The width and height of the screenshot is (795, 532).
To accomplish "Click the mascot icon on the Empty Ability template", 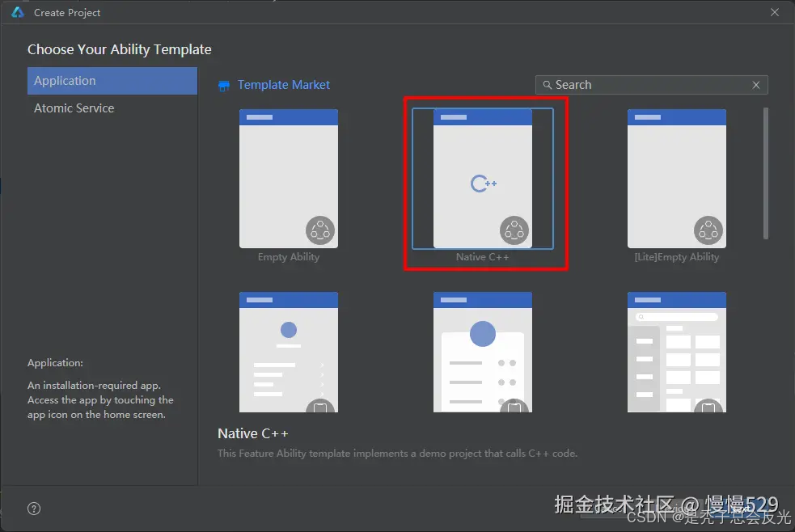I will coord(320,230).
